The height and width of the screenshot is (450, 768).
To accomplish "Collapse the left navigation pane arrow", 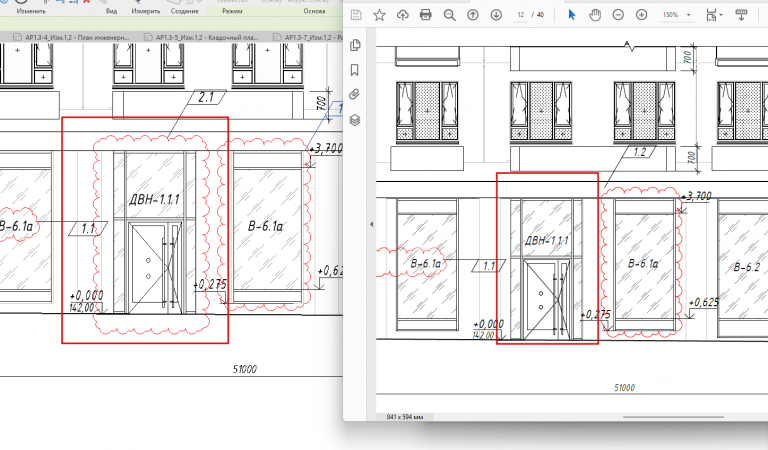I will click(371, 224).
